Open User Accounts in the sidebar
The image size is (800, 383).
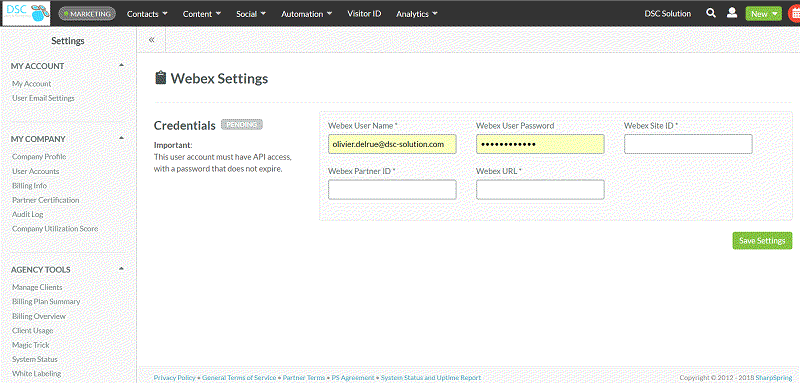click(x=36, y=171)
